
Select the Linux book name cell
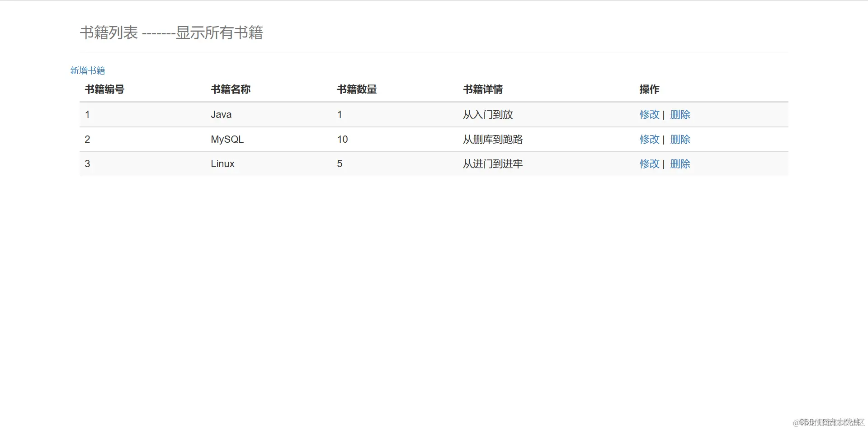222,164
